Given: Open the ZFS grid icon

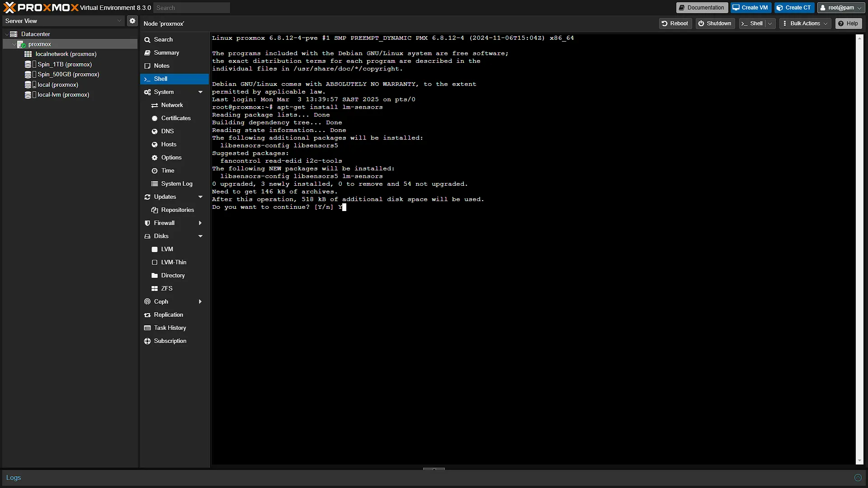Looking at the screenshot, I should click(x=155, y=289).
